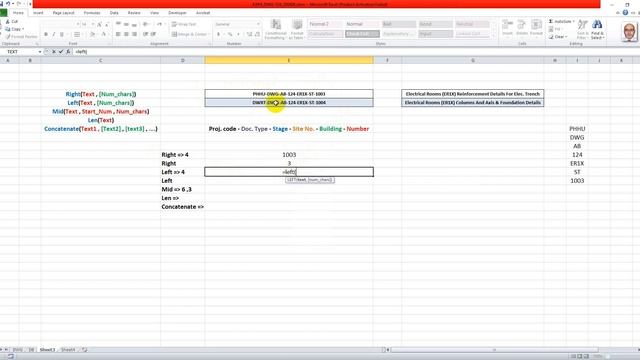Center text horizontally in cell
The width and height of the screenshot is (640, 360).
coord(126,34)
